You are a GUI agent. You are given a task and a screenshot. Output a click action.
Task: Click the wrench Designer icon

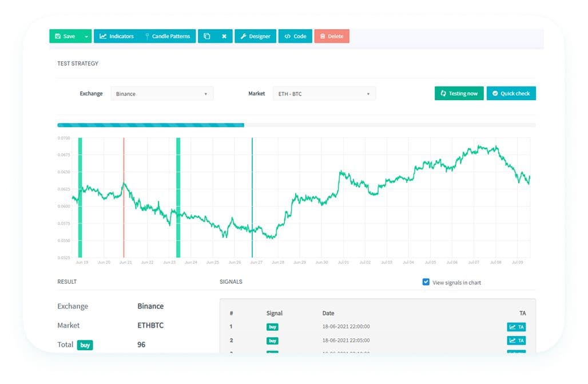(245, 36)
